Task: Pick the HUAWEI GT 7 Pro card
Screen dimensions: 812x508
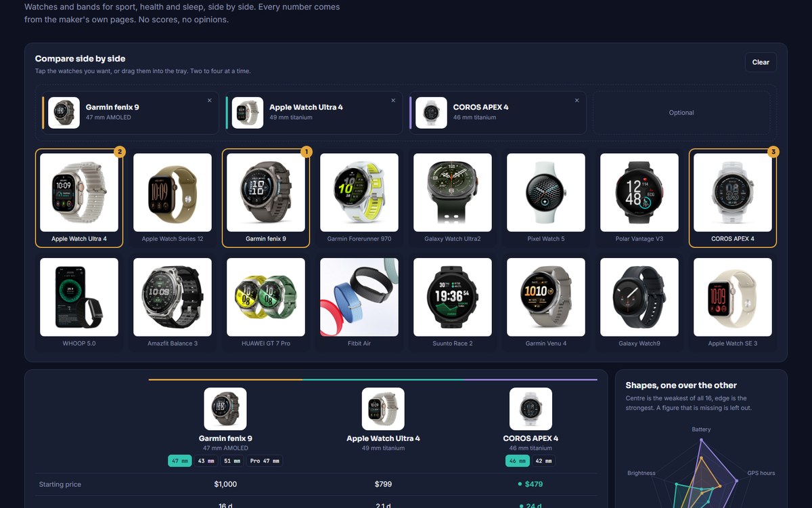Action: coord(266,303)
